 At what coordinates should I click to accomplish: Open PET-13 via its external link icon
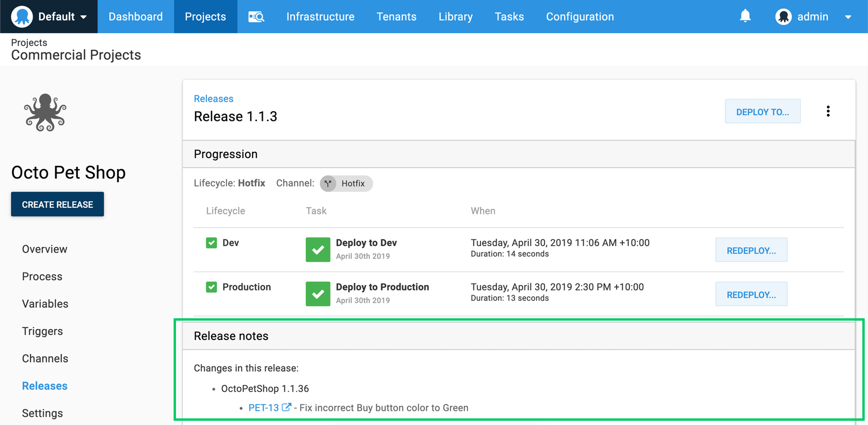(x=286, y=407)
